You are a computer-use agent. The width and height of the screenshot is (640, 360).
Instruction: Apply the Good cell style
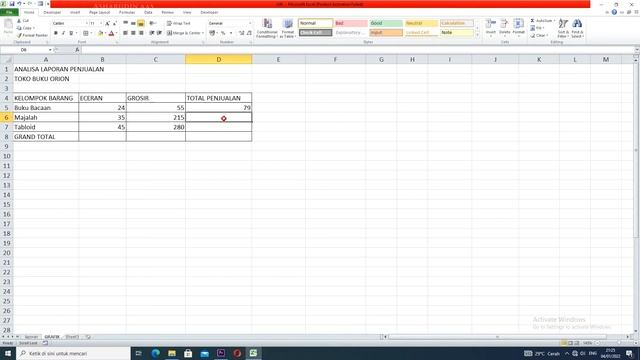386,23
